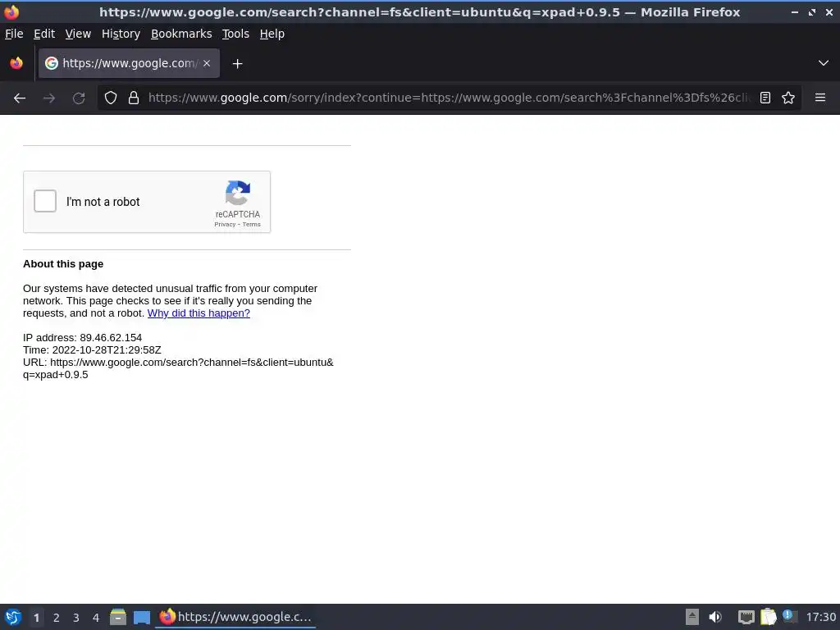Switch to workspace 1
This screenshot has width=840, height=630.
pos(36,618)
